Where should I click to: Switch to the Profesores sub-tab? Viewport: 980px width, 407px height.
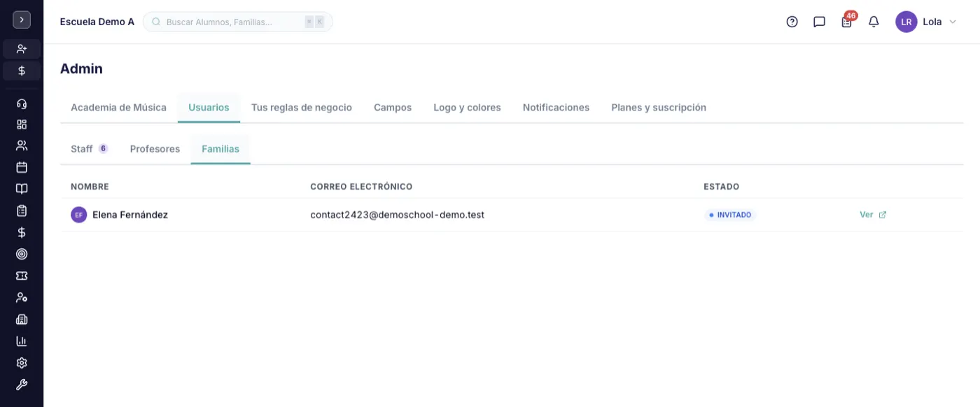[x=155, y=149]
